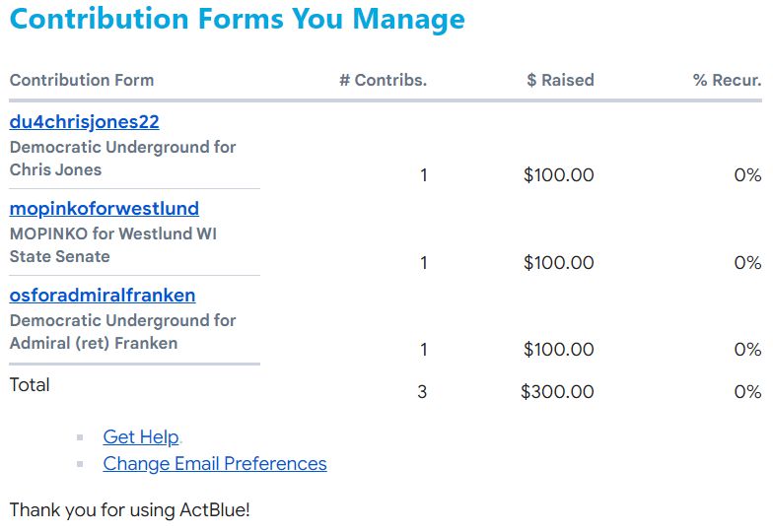Screen dimensions: 773x532
Task: Click the # Contribs. column header
Action: tap(383, 81)
